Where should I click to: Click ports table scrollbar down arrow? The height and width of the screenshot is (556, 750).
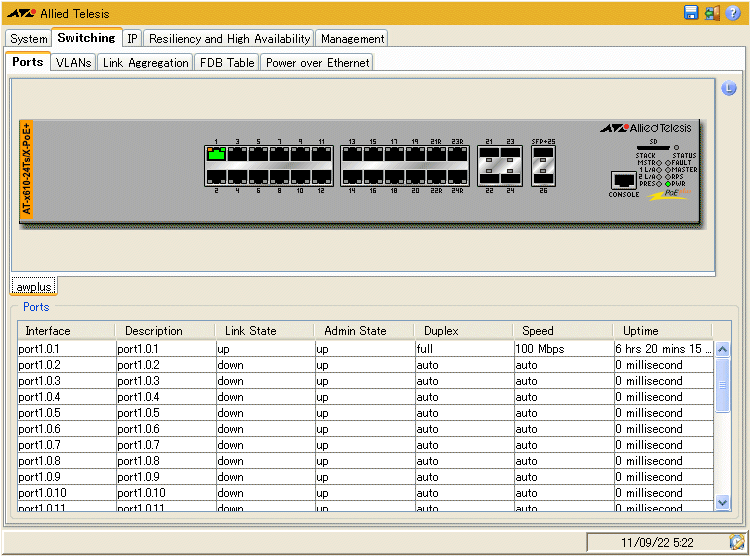pyautogui.click(x=722, y=503)
